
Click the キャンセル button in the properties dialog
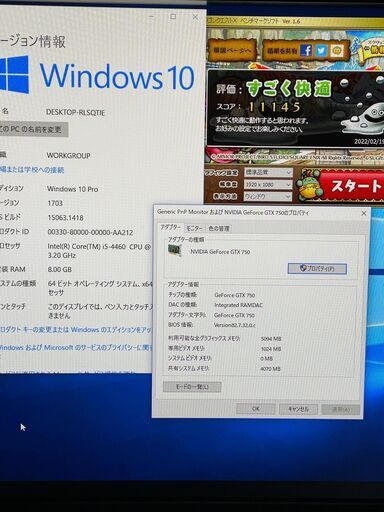[x=298, y=409]
